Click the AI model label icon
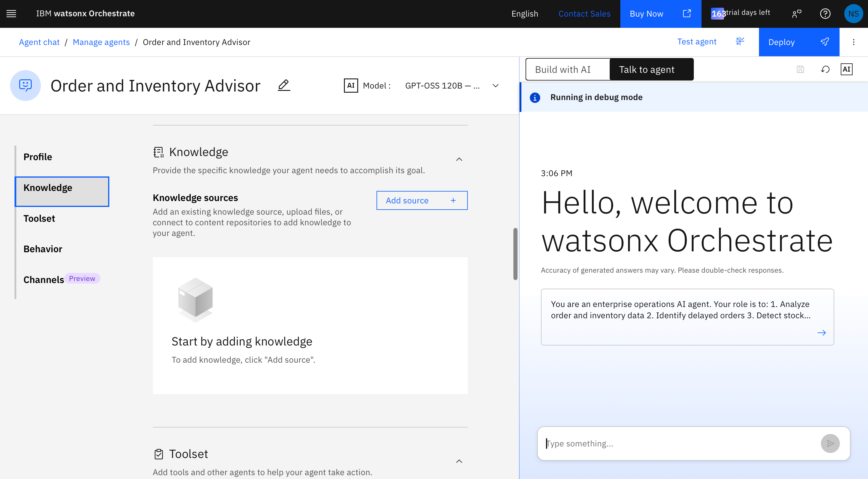The height and width of the screenshot is (479, 868). coord(351,86)
